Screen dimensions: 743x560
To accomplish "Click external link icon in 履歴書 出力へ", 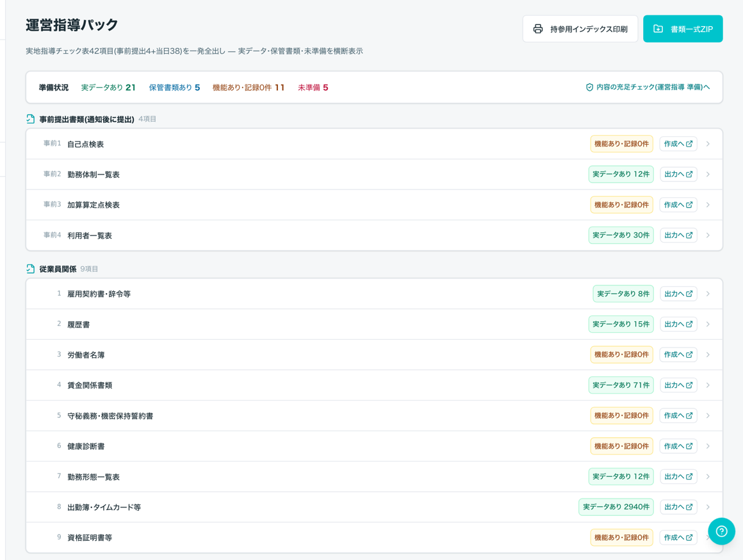I will coord(689,324).
